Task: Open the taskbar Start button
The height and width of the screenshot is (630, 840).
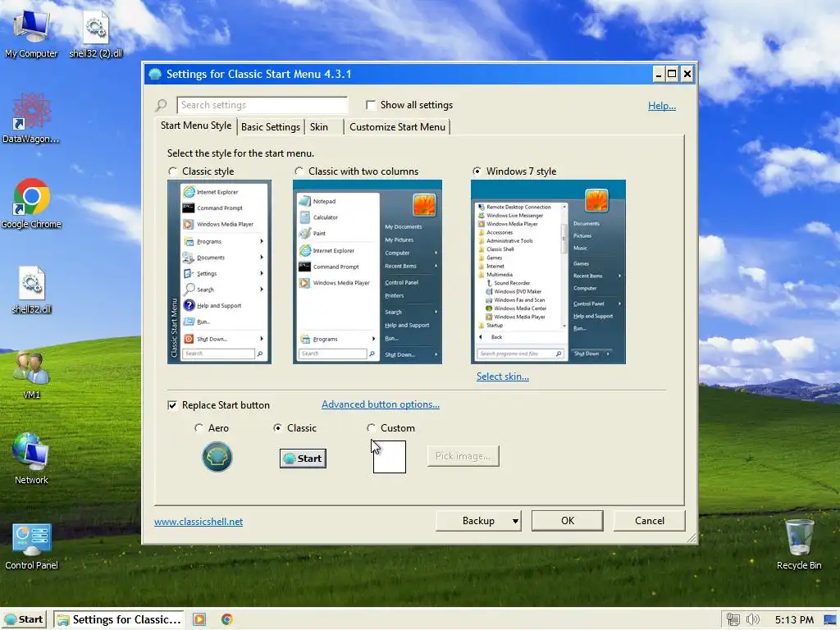Action: pyautogui.click(x=24, y=619)
